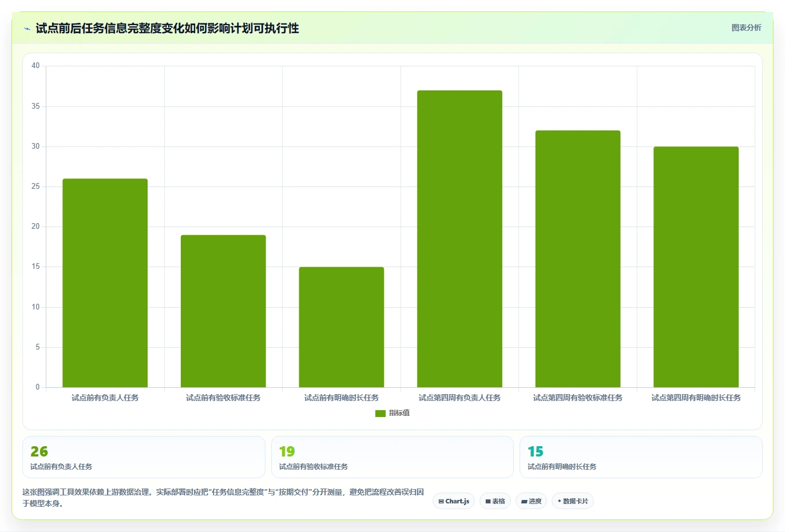Click the 试点前有负责人任务 bar
Viewport: 785px width, 532px height.
click(x=105, y=283)
